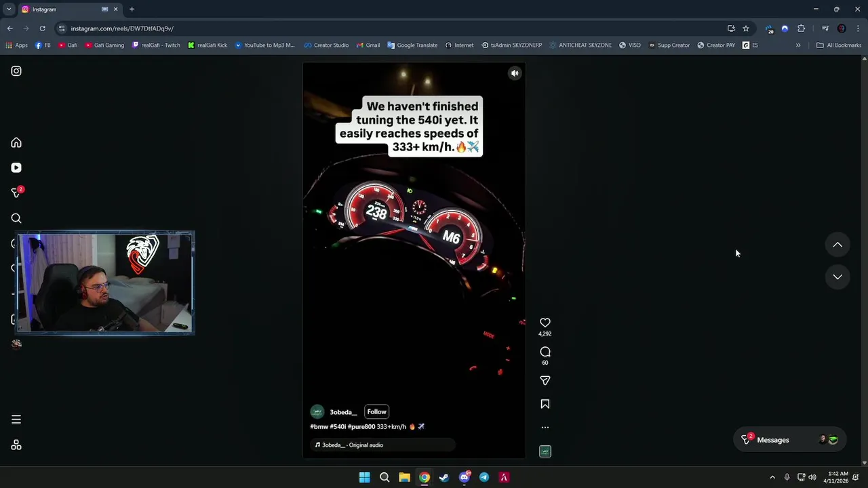Open the Also from Meta apps icon
Screen dimensions: 868x488
[16, 445]
